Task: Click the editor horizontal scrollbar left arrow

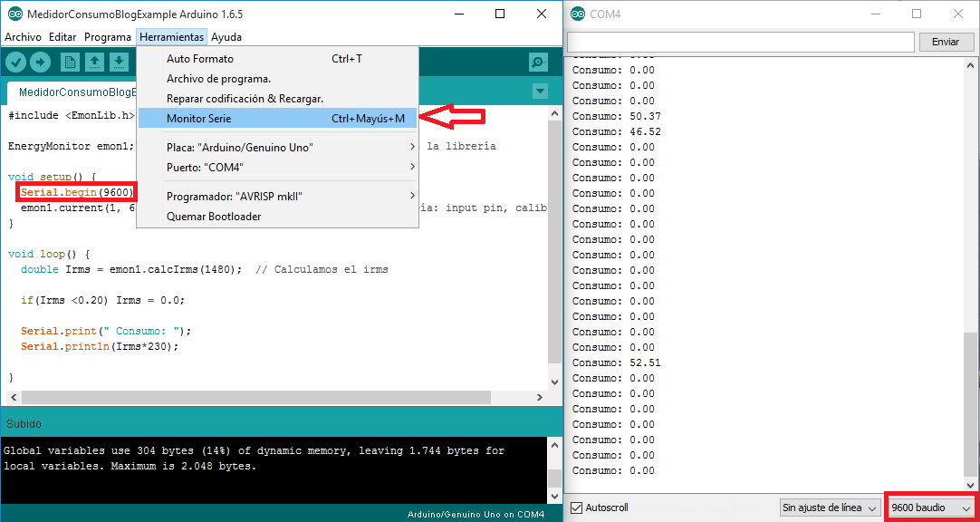Action: 13,398
